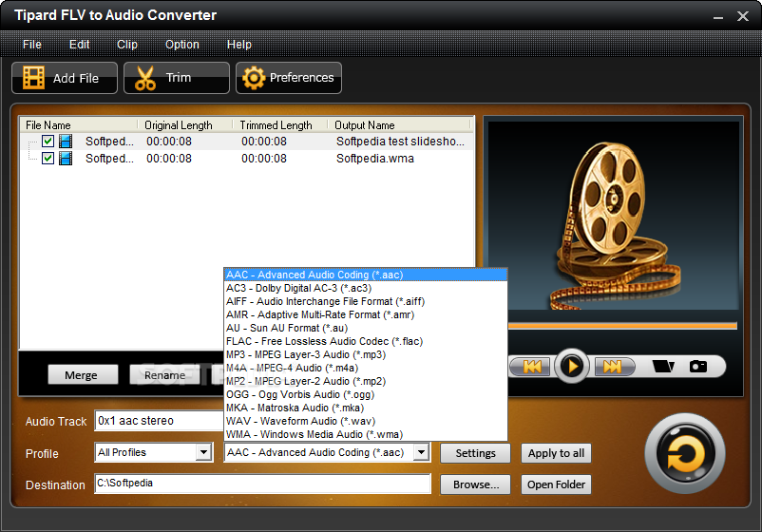
Task: Pick FLAC - Free Lossless Audio Codec
Action: coord(366,341)
